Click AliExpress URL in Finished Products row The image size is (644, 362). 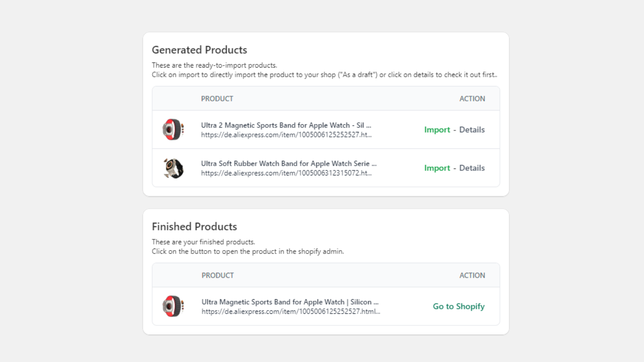click(291, 311)
